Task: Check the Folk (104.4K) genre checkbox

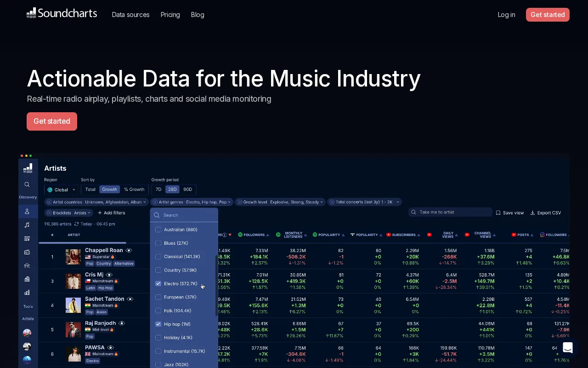Action: click(158, 310)
